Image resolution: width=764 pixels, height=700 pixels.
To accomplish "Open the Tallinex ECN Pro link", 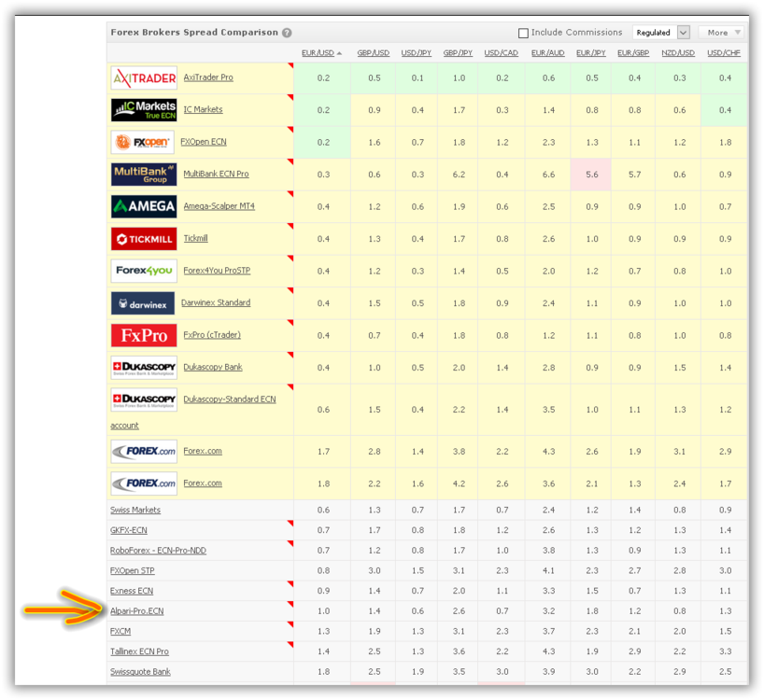I will pyautogui.click(x=139, y=651).
